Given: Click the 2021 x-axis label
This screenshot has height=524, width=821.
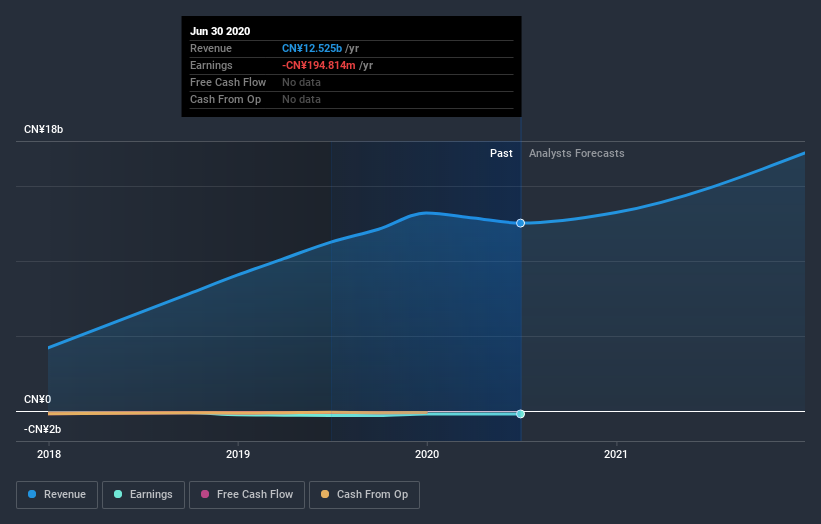Looking at the screenshot, I should (616, 454).
